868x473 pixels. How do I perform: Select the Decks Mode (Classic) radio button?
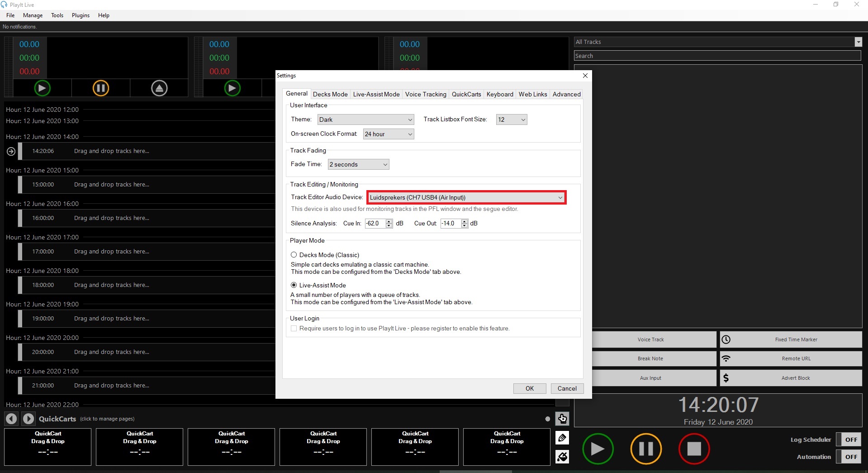click(x=294, y=255)
